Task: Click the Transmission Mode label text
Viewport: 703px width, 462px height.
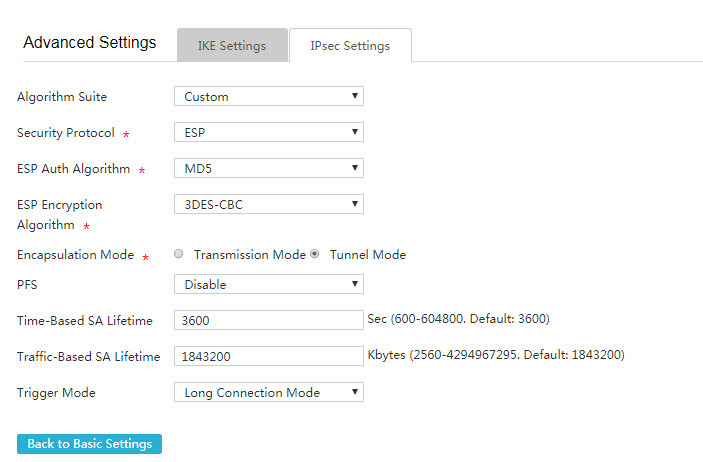Action: click(x=250, y=254)
